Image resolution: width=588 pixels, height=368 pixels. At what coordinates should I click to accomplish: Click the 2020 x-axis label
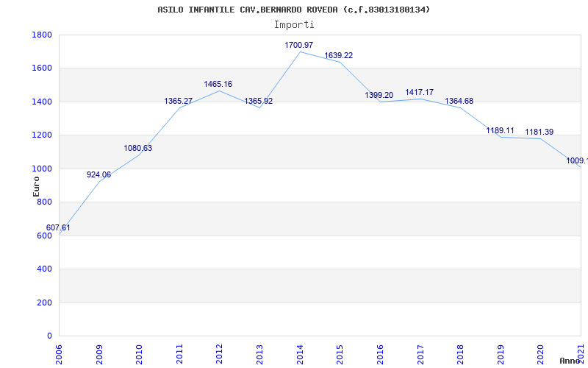(x=541, y=355)
